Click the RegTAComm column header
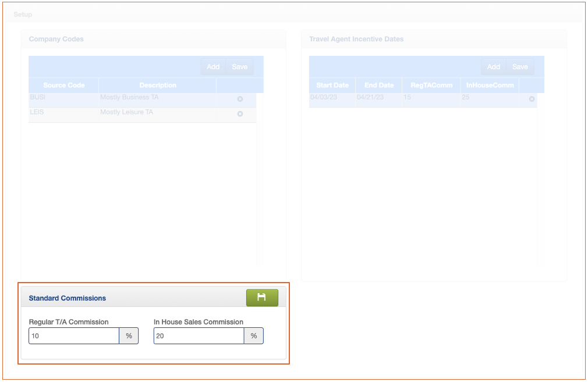Image resolution: width=588 pixels, height=382 pixels. 431,85
